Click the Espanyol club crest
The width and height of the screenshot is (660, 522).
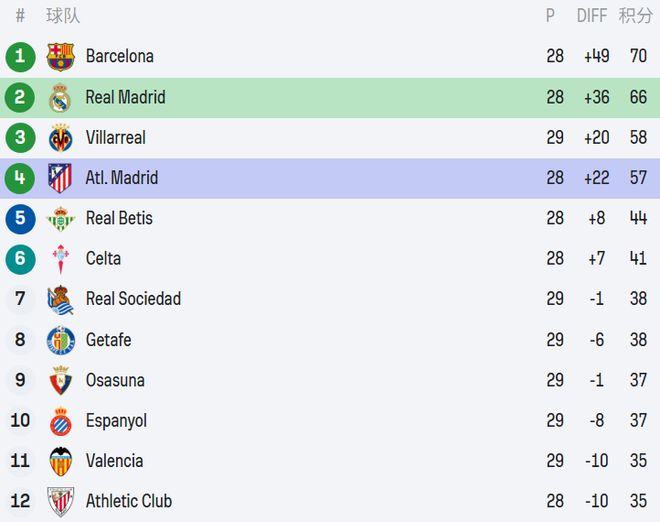pos(60,421)
